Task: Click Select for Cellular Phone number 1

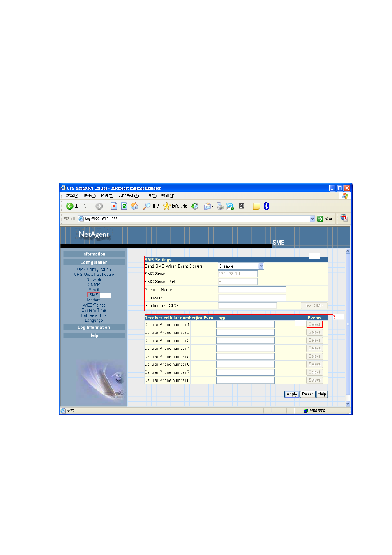Action: click(314, 324)
